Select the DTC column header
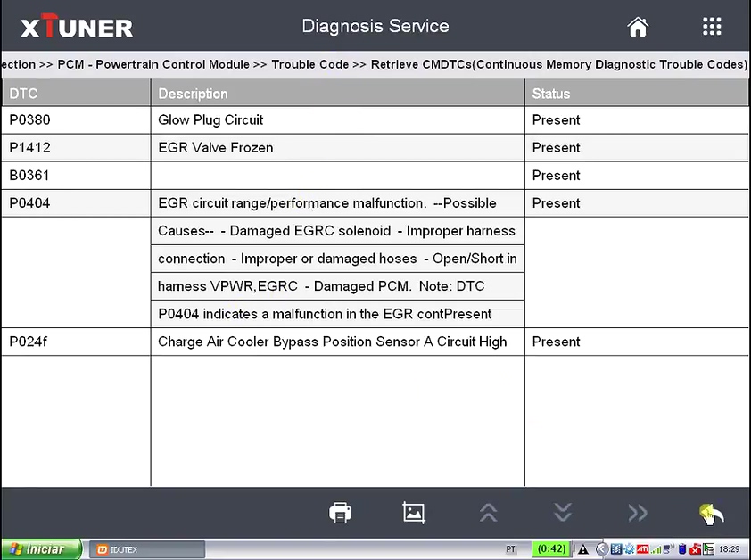The height and width of the screenshot is (560, 751). [76, 93]
